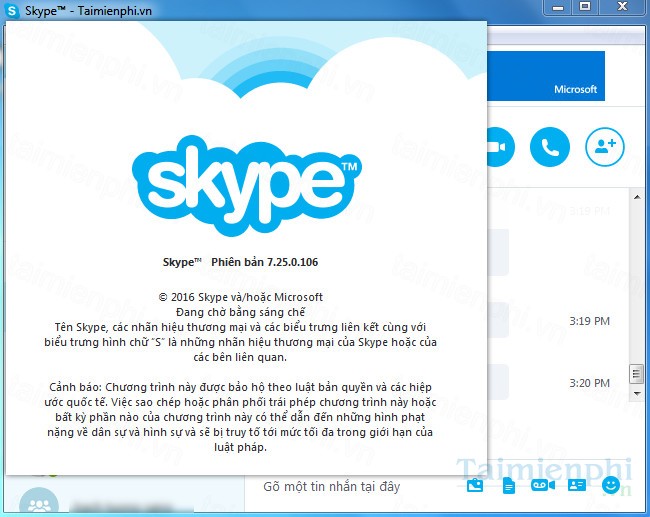Screen dimensions: 650x517
Task: Click the large Skype logo in About dialog
Action: (x=247, y=186)
